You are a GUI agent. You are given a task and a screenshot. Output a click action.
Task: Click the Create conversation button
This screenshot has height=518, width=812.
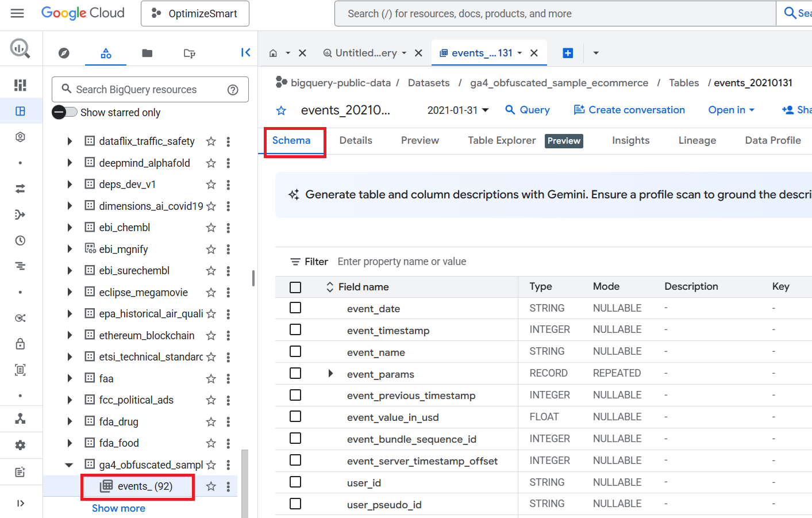click(x=629, y=110)
